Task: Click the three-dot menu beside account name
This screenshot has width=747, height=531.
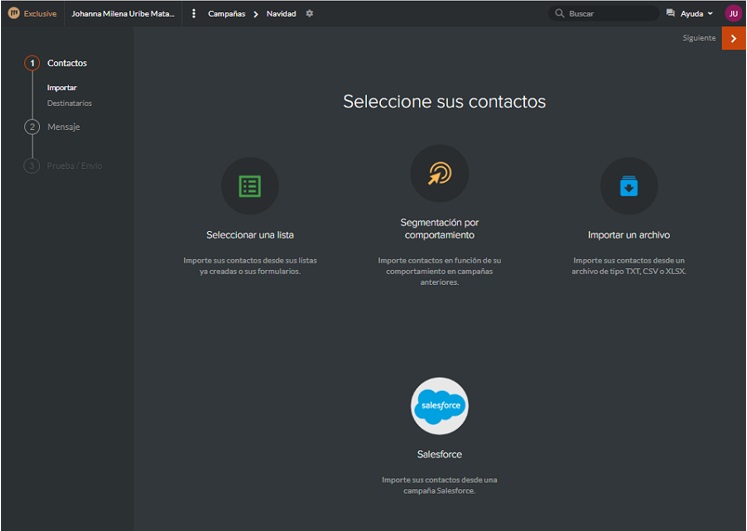Action: (x=194, y=14)
